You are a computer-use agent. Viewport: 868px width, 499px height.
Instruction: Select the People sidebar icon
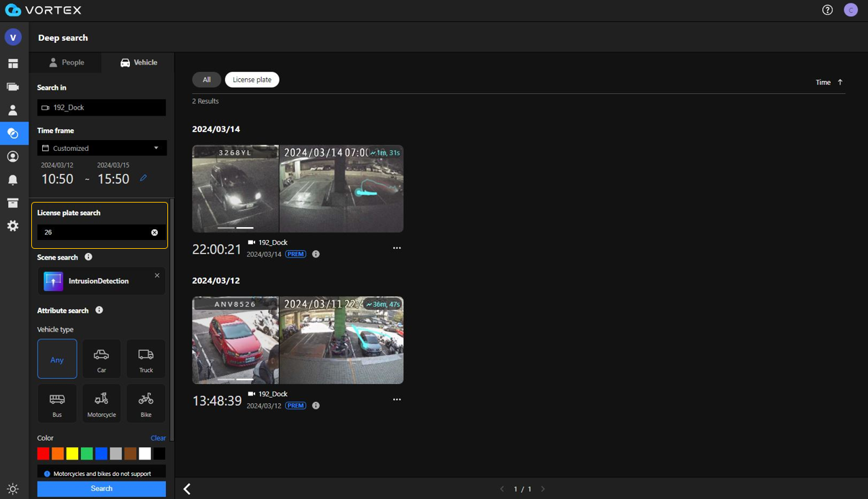[x=13, y=110]
